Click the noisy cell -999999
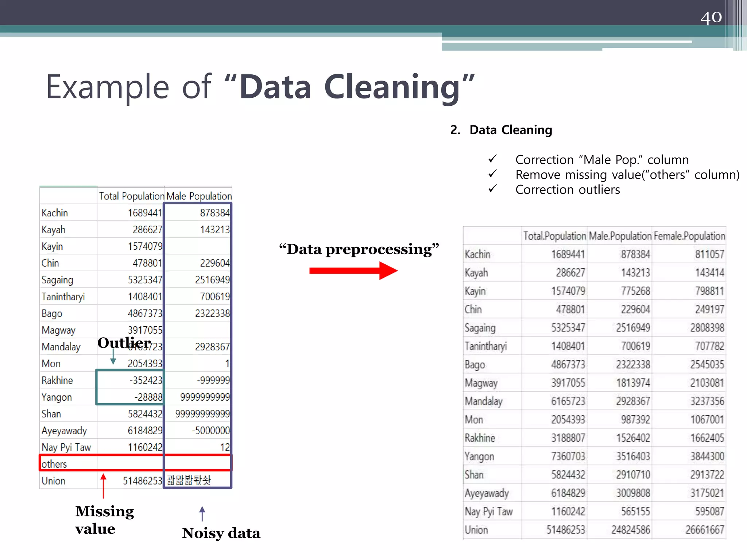Screen dimensions: 747x560 [x=213, y=380]
